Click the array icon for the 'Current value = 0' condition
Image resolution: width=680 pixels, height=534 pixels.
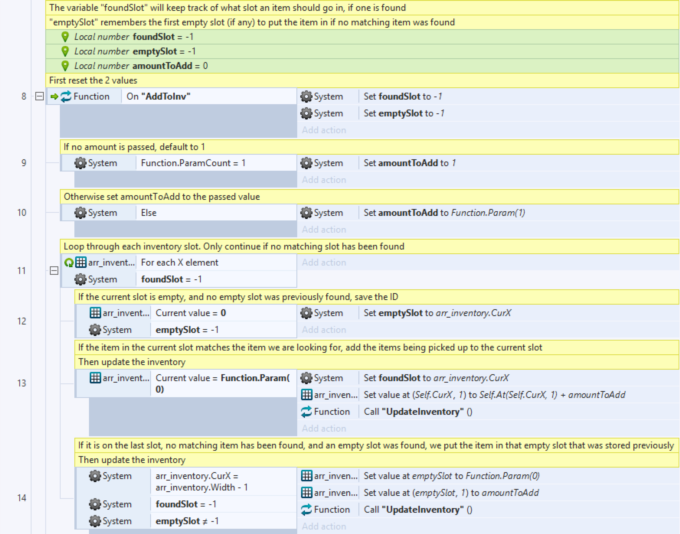pos(96,313)
